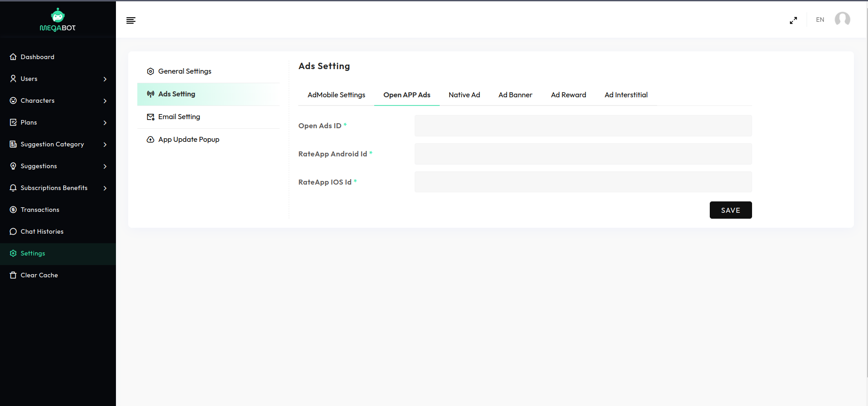
Task: Click the General Settings hexagon icon
Action: click(x=151, y=71)
